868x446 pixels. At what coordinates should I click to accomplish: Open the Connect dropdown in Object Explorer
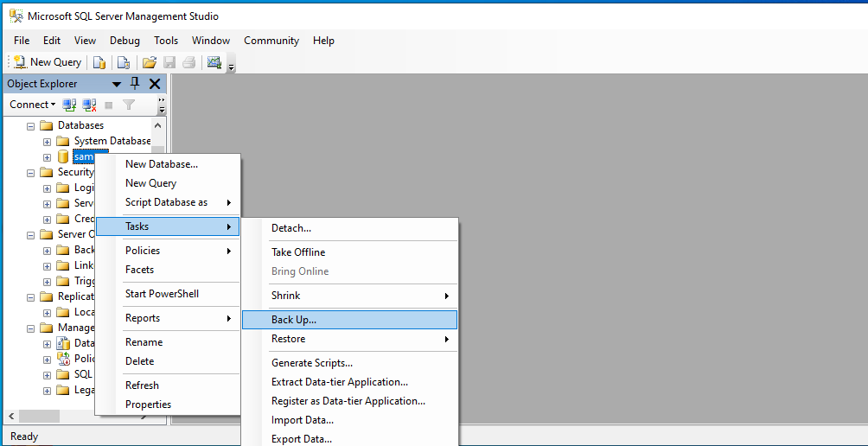(33, 104)
